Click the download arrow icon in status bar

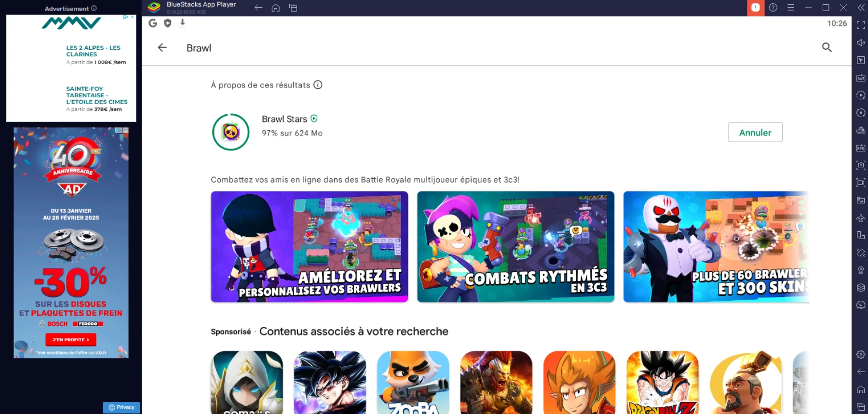182,23
